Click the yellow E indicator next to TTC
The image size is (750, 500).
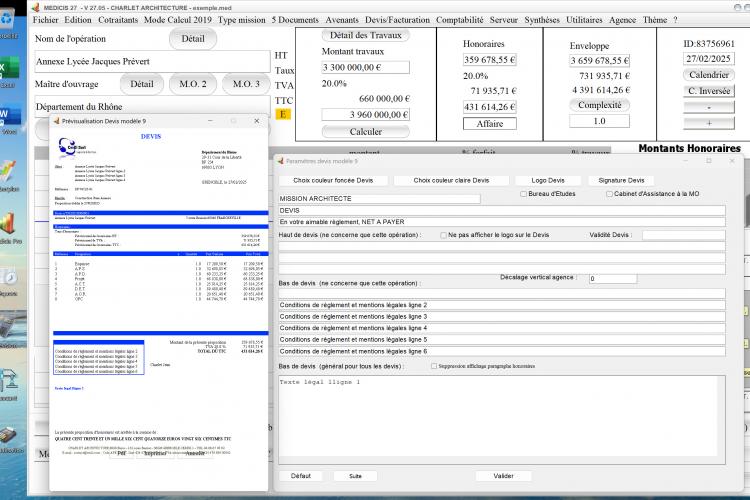283,114
